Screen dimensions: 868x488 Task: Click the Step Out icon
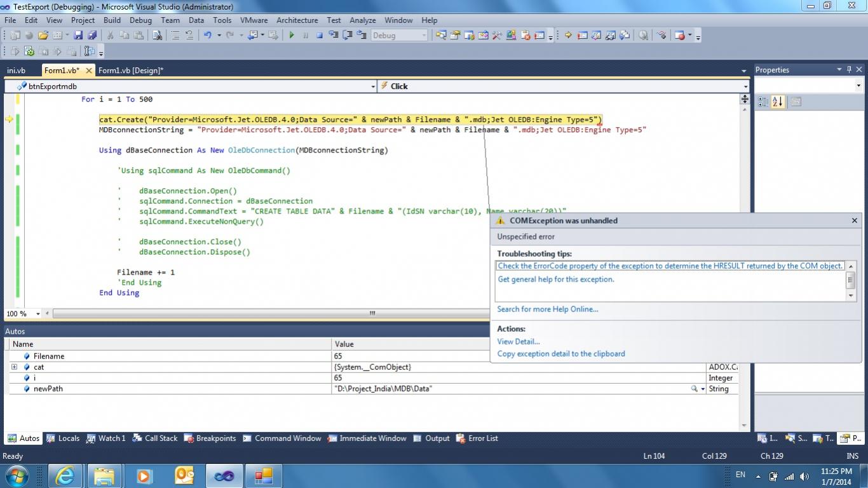[361, 36]
